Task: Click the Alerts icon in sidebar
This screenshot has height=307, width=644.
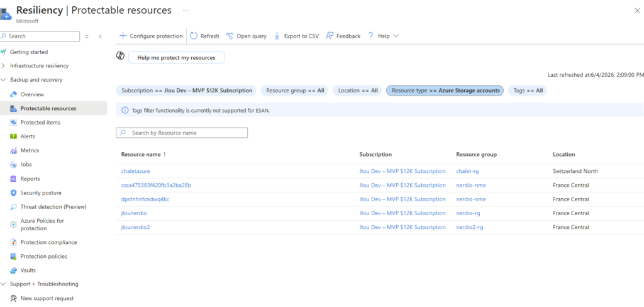Action: (13, 137)
